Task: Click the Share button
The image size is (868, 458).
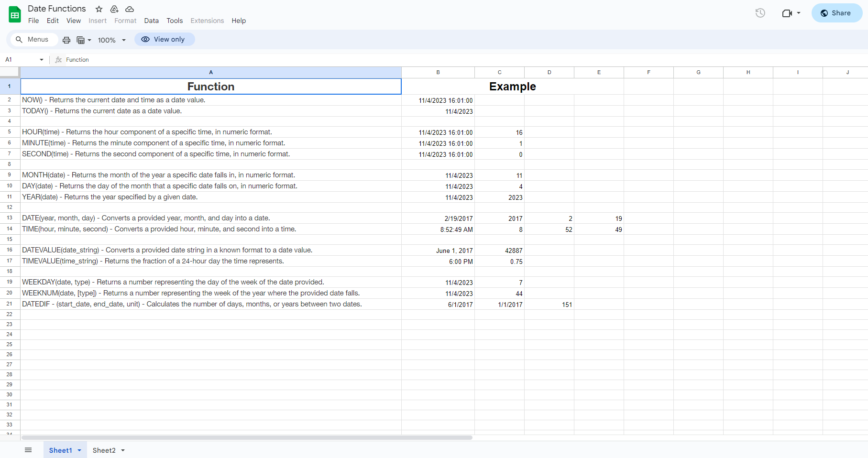Action: (836, 13)
